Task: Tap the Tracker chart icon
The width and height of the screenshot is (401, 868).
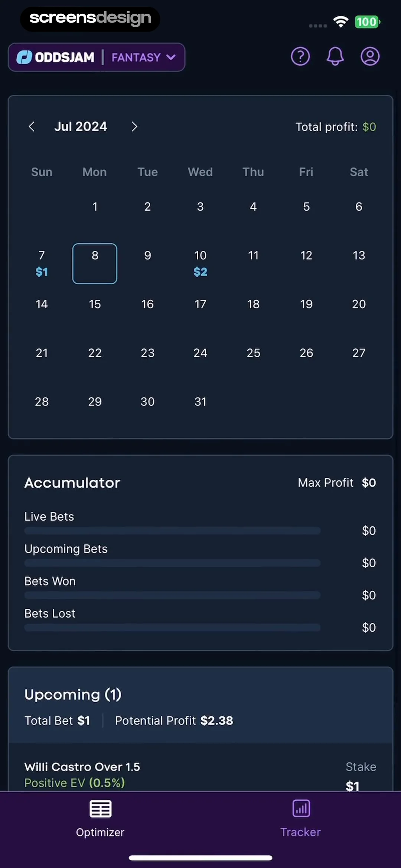Action: click(301, 809)
